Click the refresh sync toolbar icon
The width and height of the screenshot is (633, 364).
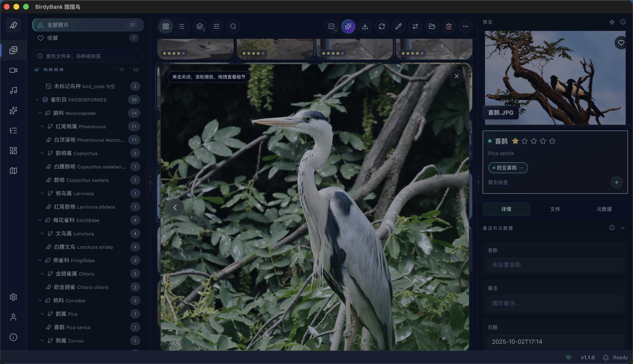coord(382,26)
